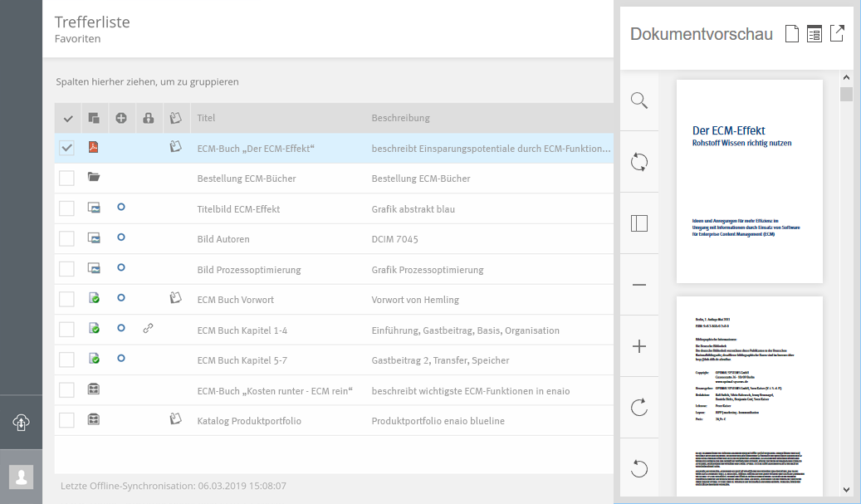Zoom out with the minus icon
Viewport: 861px width, 504px height.
(x=638, y=285)
